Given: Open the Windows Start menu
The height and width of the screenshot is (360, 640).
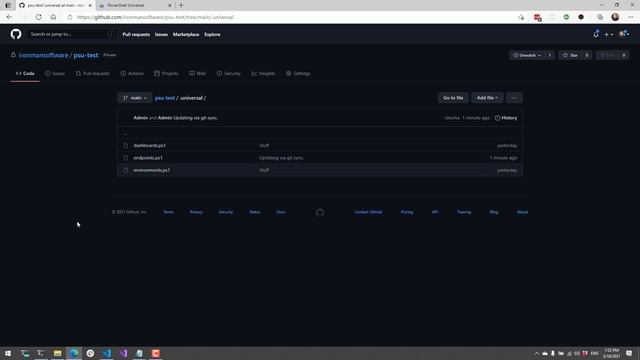Looking at the screenshot, I should [8, 353].
